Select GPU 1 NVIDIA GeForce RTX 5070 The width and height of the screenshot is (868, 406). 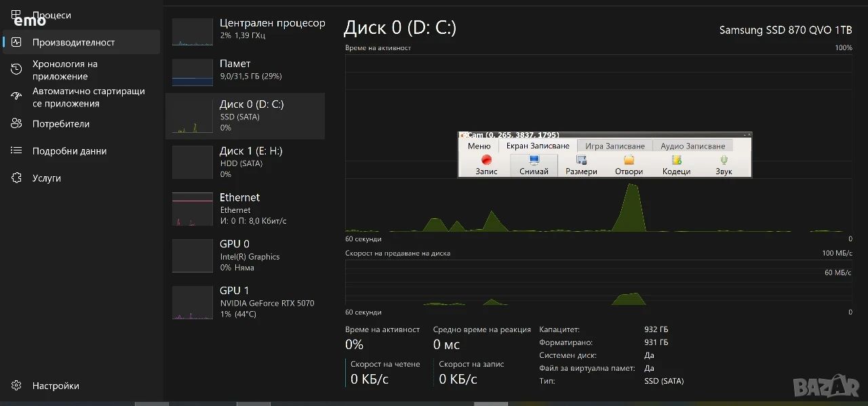point(245,302)
